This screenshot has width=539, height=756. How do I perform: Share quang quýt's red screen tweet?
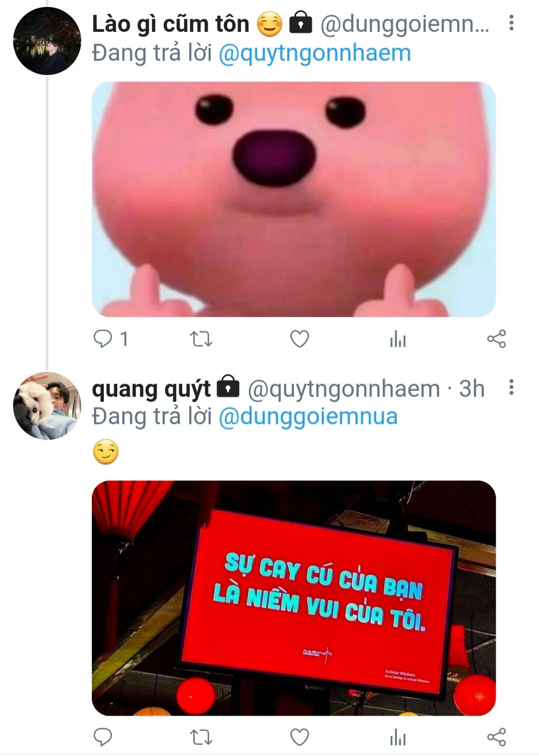click(x=496, y=737)
